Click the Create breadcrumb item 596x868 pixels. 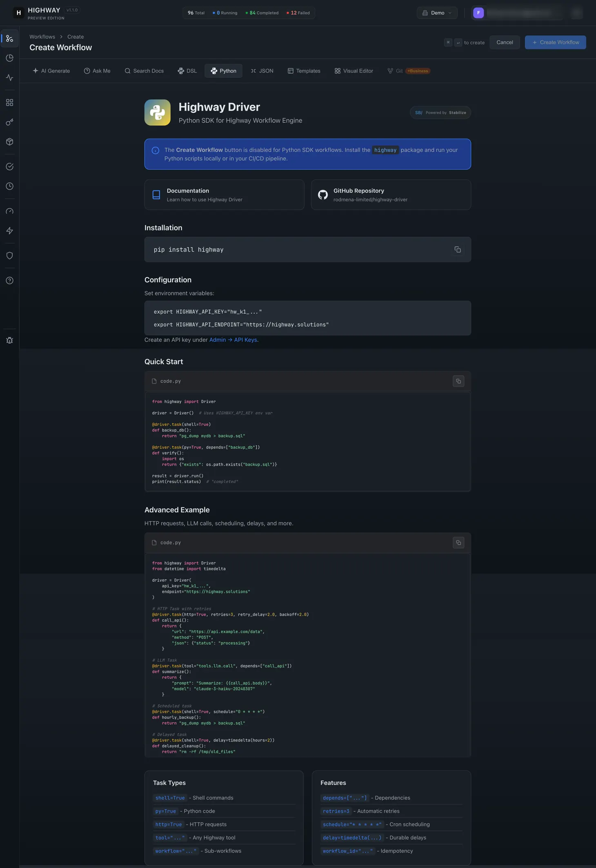click(x=76, y=37)
